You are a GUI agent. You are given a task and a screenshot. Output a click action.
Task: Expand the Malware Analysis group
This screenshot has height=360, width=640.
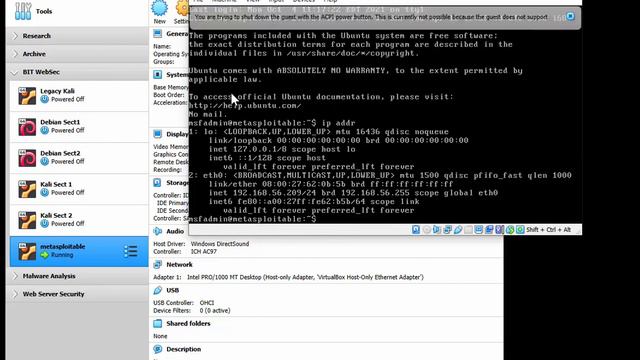[x=16, y=276]
